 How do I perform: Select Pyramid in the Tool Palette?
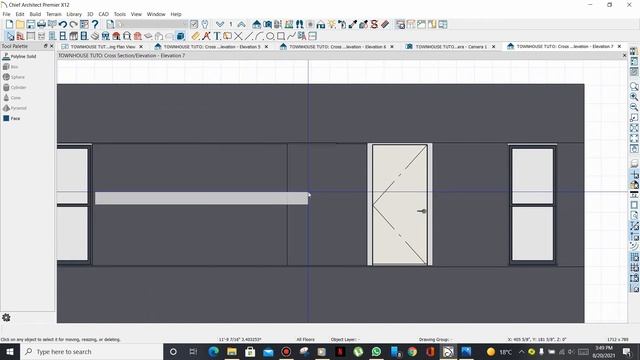coord(15,108)
